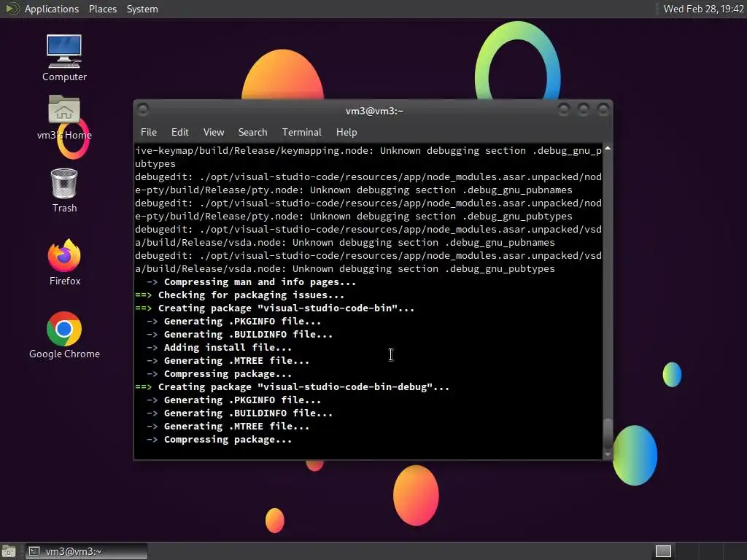Open the Terminal menu in menubar

301,133
